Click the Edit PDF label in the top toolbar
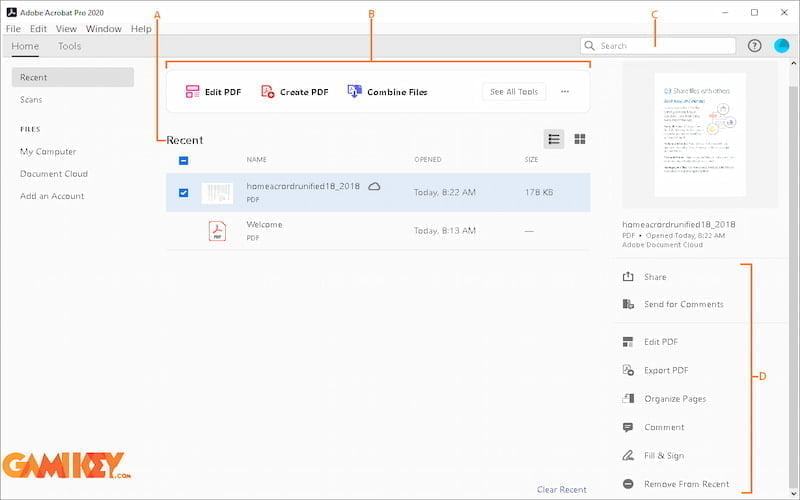Screen dimensions: 800x500 (223, 92)
